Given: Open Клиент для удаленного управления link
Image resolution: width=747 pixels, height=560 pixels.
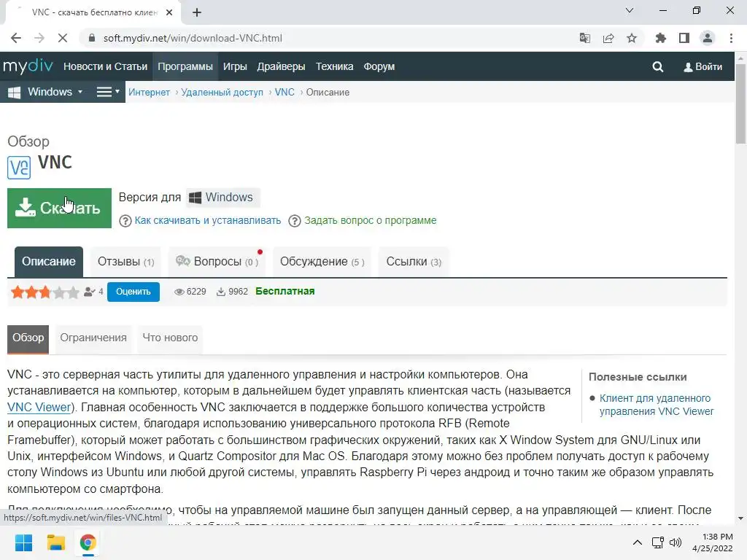Looking at the screenshot, I should click(x=657, y=405).
